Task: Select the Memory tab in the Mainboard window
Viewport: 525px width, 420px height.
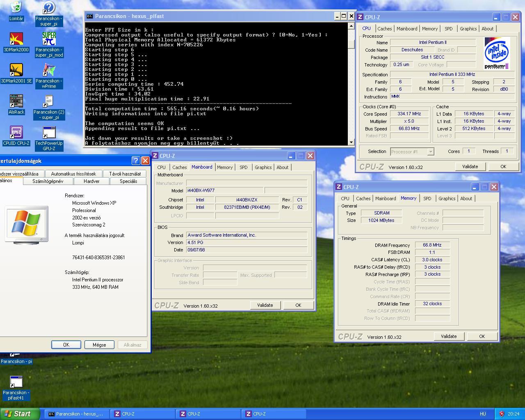Action: 225,167
